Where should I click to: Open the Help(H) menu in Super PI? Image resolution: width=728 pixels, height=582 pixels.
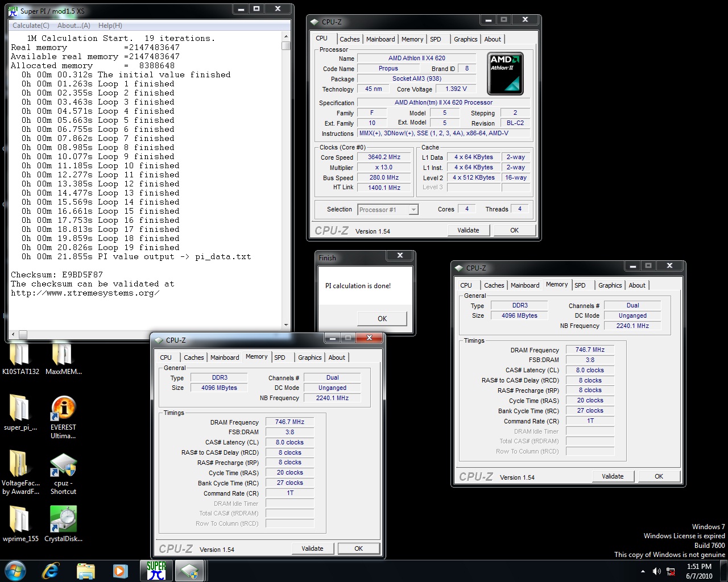point(110,26)
